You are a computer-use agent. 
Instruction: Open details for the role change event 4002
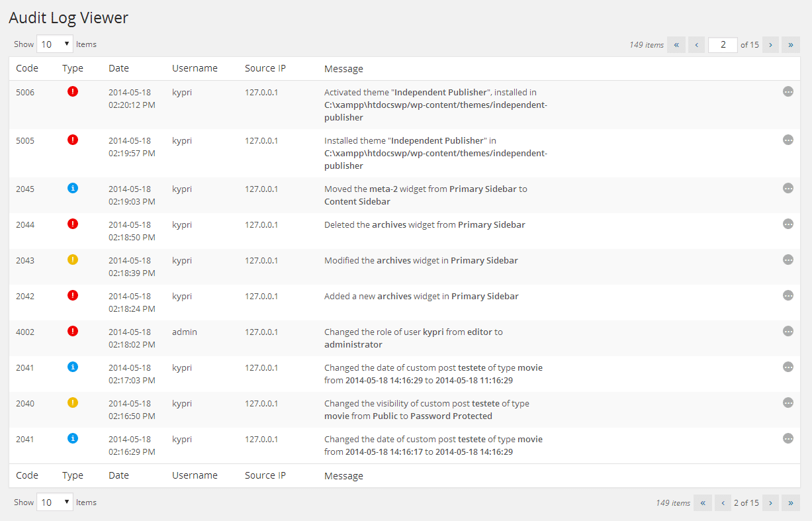pyautogui.click(x=788, y=332)
